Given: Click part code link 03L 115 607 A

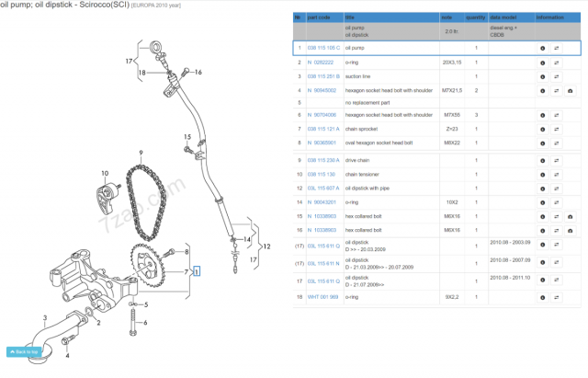Looking at the screenshot, I should [323, 189].
